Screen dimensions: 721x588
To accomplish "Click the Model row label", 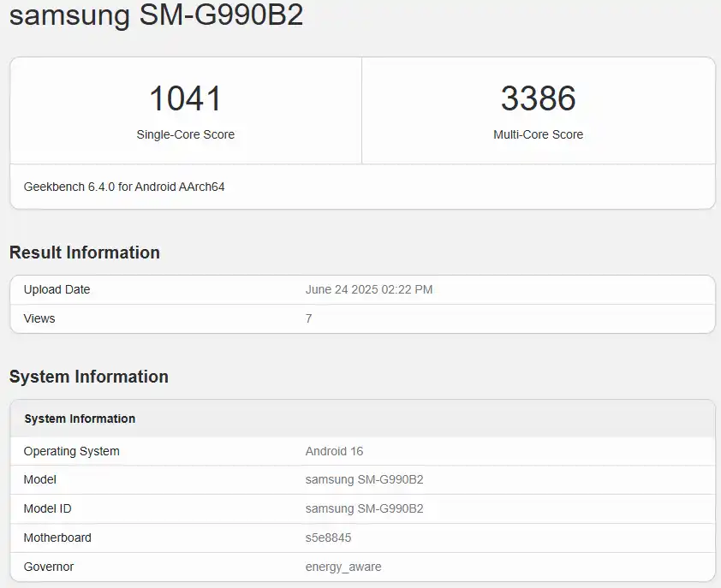I will 40,479.
